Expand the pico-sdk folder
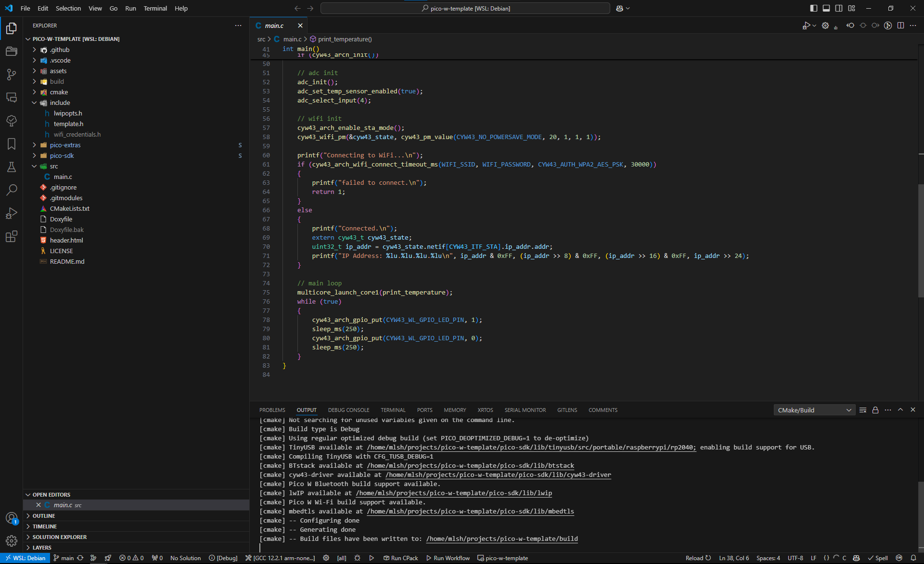Viewport: 924px width, 564px height. click(62, 156)
